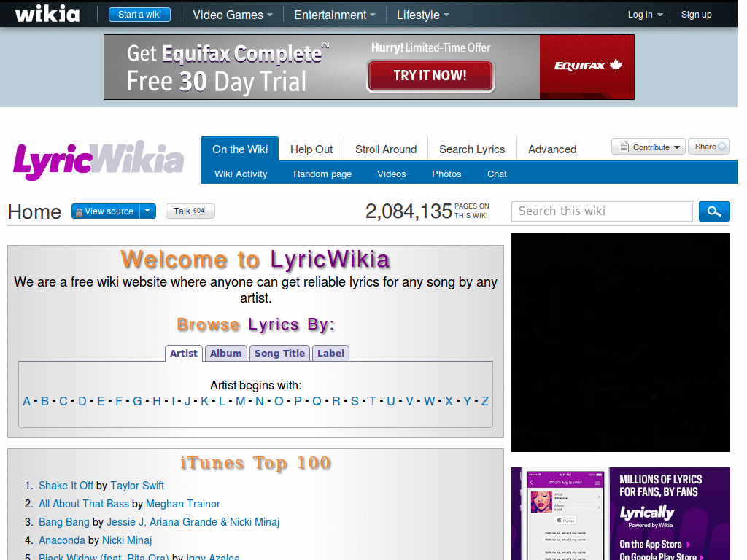This screenshot has width=747, height=560.
Task: Browse artists beginning with Q
Action: pyautogui.click(x=317, y=402)
